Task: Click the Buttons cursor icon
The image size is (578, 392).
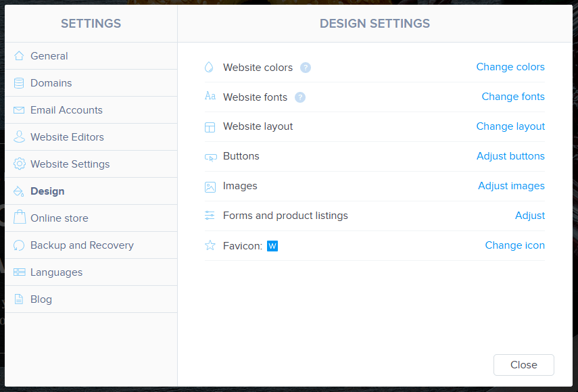Action: coord(210,156)
